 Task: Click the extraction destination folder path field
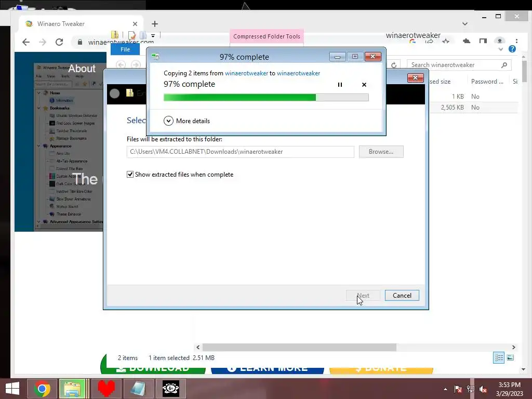[240, 152]
